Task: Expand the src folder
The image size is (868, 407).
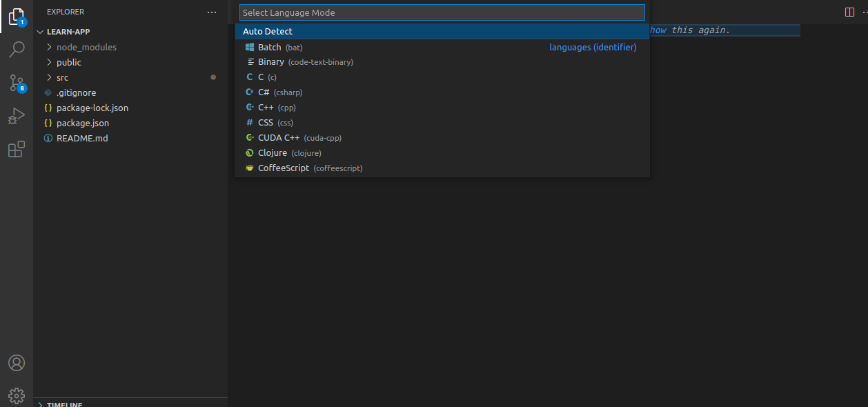Action: 61,77
